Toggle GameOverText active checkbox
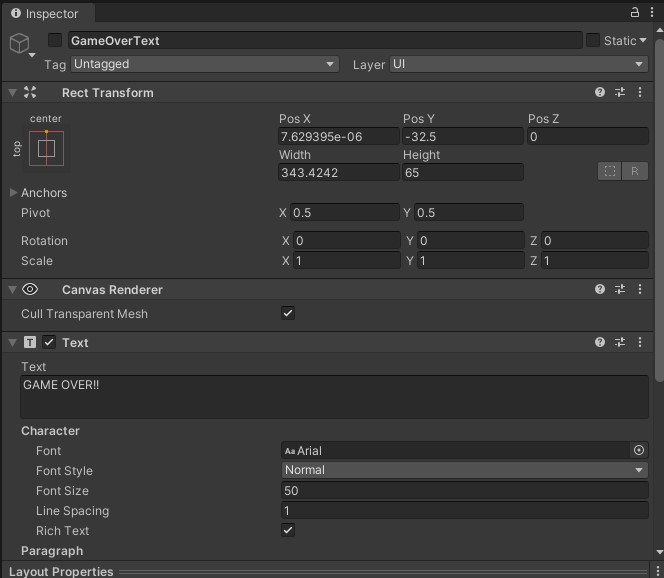This screenshot has height=578, width=664. tap(55, 41)
